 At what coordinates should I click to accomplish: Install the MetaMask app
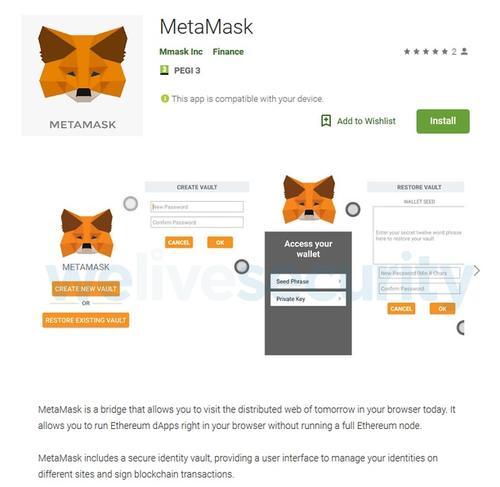tap(443, 121)
